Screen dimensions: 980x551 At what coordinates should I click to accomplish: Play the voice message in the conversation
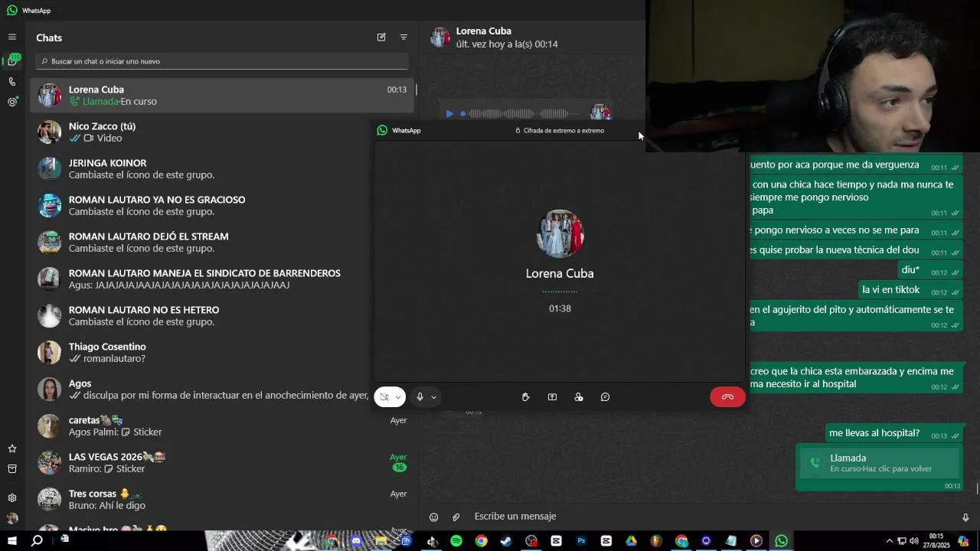[x=449, y=114]
